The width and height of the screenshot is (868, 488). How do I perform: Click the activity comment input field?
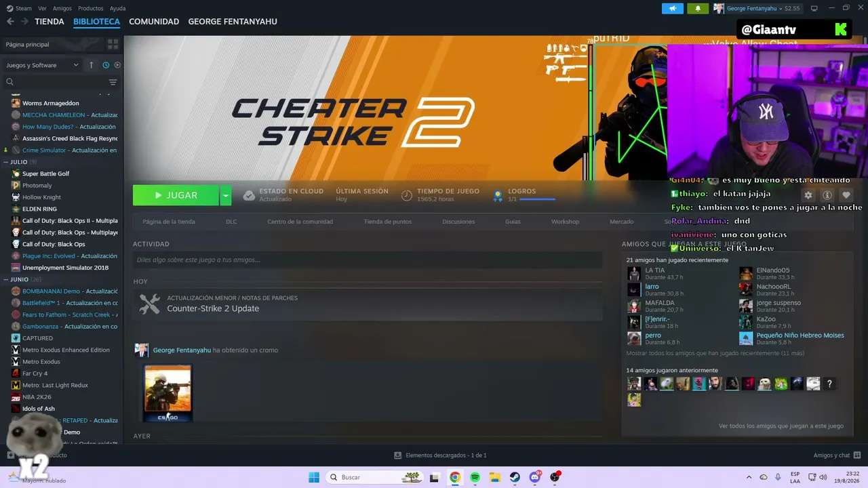[368, 260]
